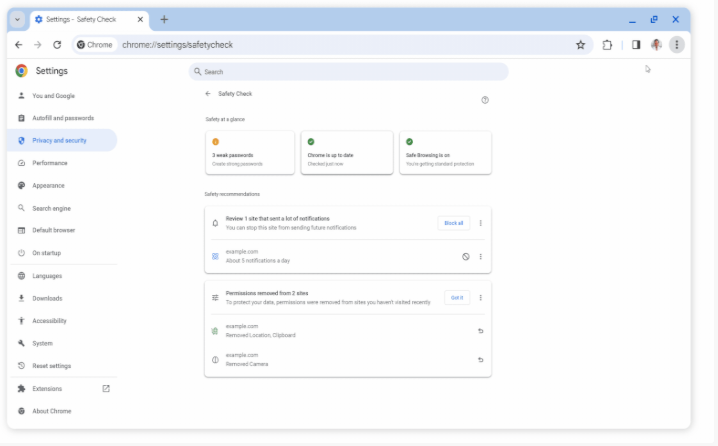Open System settings

[x=62, y=343]
